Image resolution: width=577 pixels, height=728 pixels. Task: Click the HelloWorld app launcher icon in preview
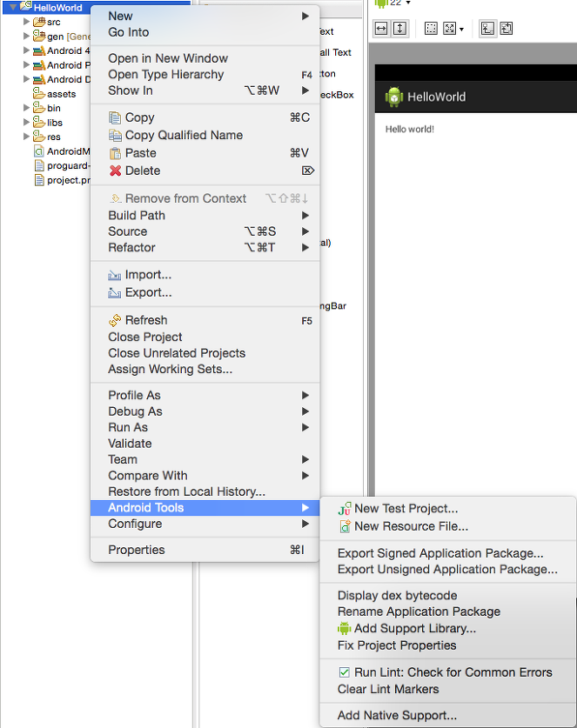[x=394, y=97]
